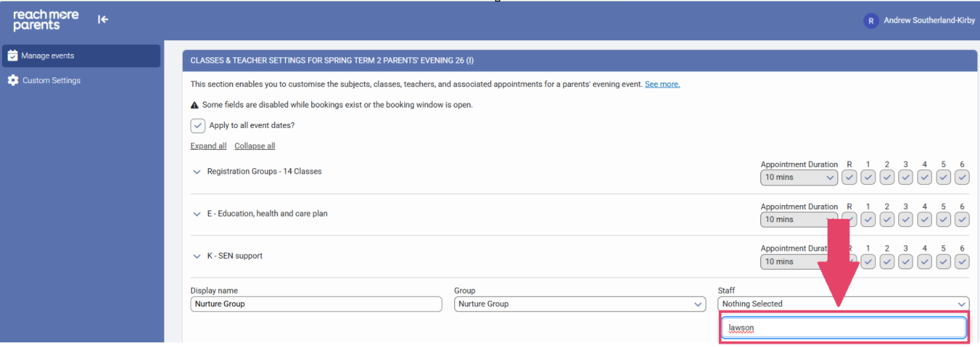Open the Nurture Group group dropdown

tap(580, 304)
